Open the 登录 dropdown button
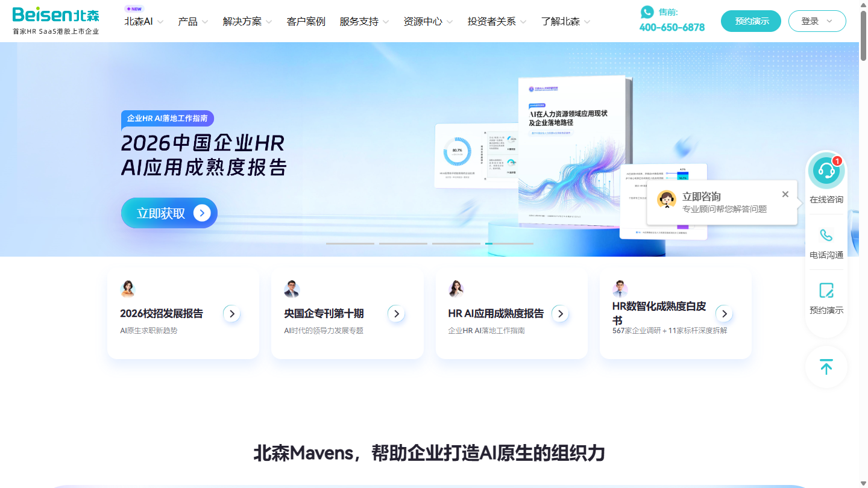868x488 pixels. click(x=817, y=21)
